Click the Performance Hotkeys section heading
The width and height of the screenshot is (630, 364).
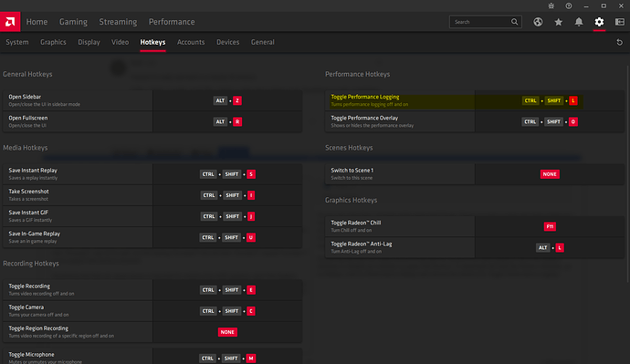357,74
